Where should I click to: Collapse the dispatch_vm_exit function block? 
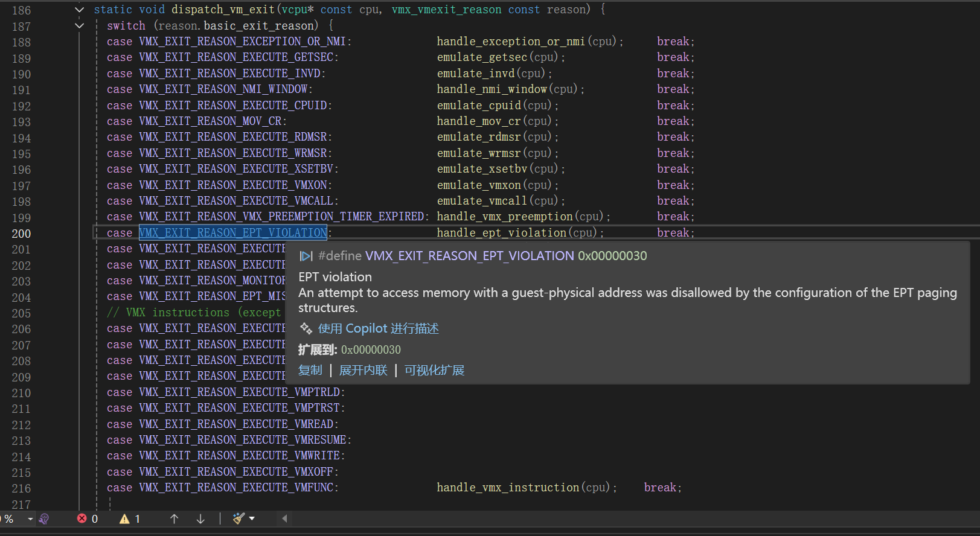pyautogui.click(x=79, y=10)
